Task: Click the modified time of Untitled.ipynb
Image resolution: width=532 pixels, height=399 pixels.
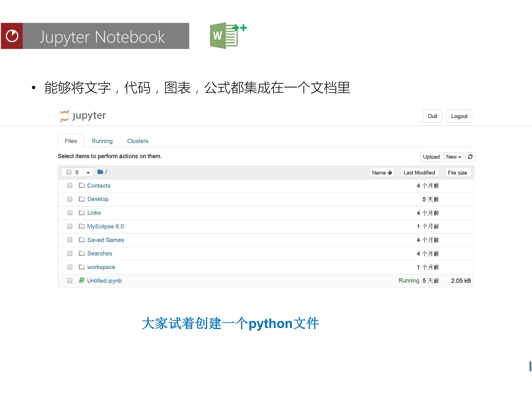Action: [431, 281]
